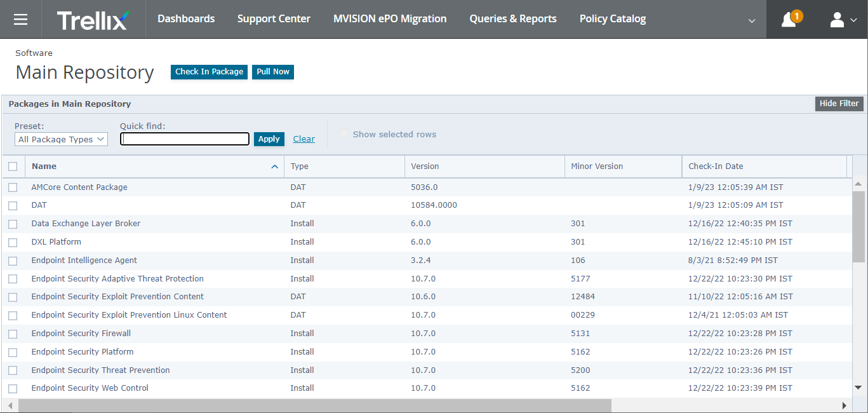Click the vertical scrollbar thumb
868x413 pixels.
coord(858,227)
